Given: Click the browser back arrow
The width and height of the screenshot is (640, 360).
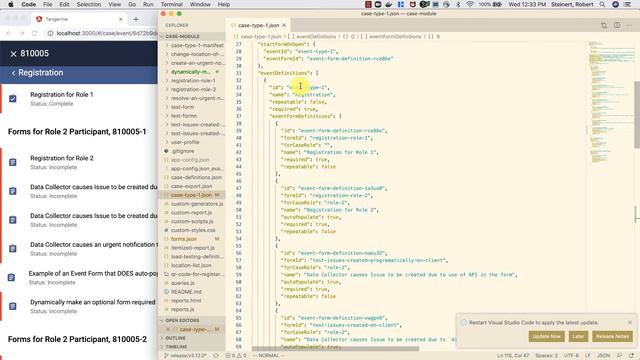Looking at the screenshot, I should [x=9, y=33].
